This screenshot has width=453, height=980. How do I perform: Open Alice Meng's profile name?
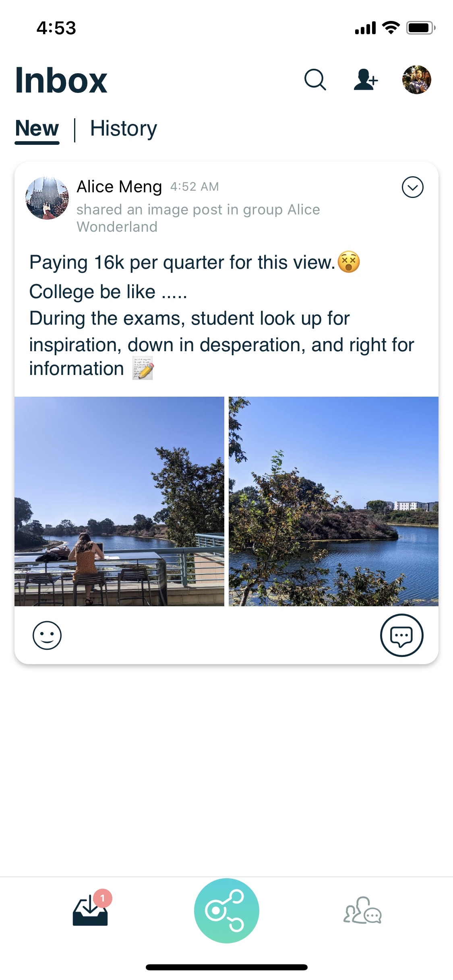(x=119, y=187)
